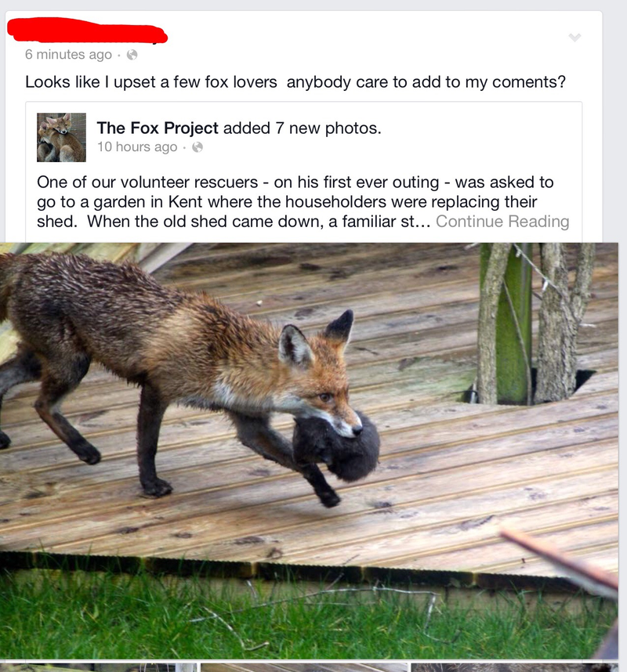
Task: Click the red redacted poster name
Action: click(88, 30)
